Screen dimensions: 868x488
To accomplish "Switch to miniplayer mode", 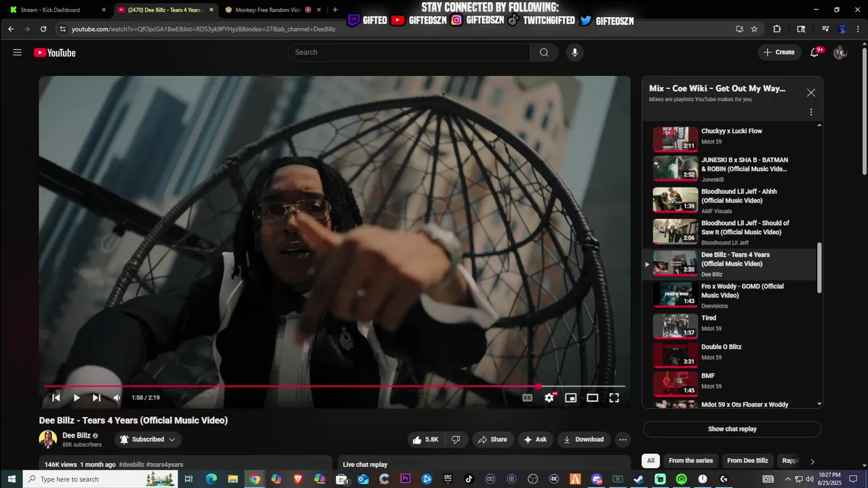I will (571, 398).
